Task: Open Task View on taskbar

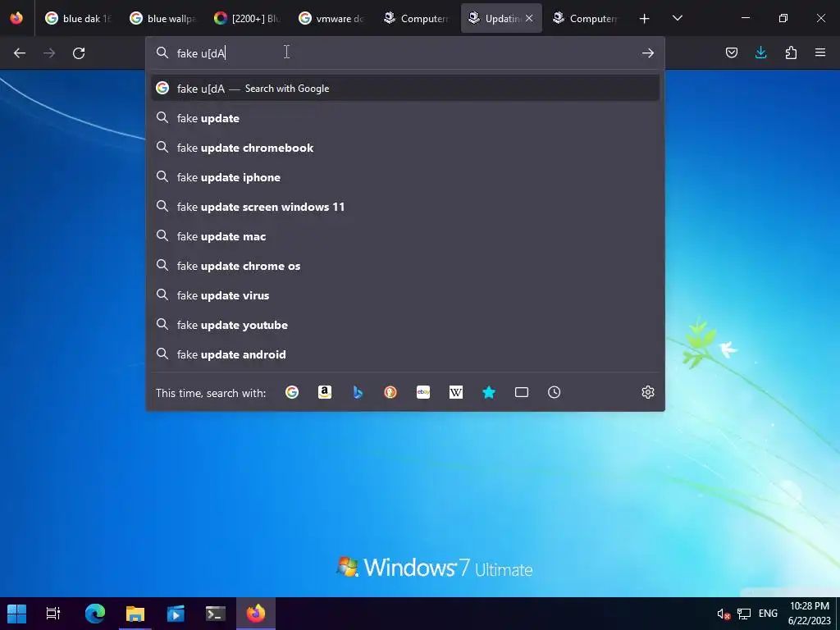Action: click(53, 614)
